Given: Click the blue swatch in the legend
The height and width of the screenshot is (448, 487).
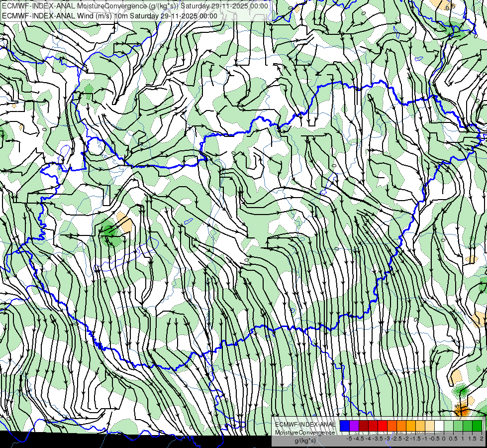Looking at the screenshot, I should click(x=345, y=426).
